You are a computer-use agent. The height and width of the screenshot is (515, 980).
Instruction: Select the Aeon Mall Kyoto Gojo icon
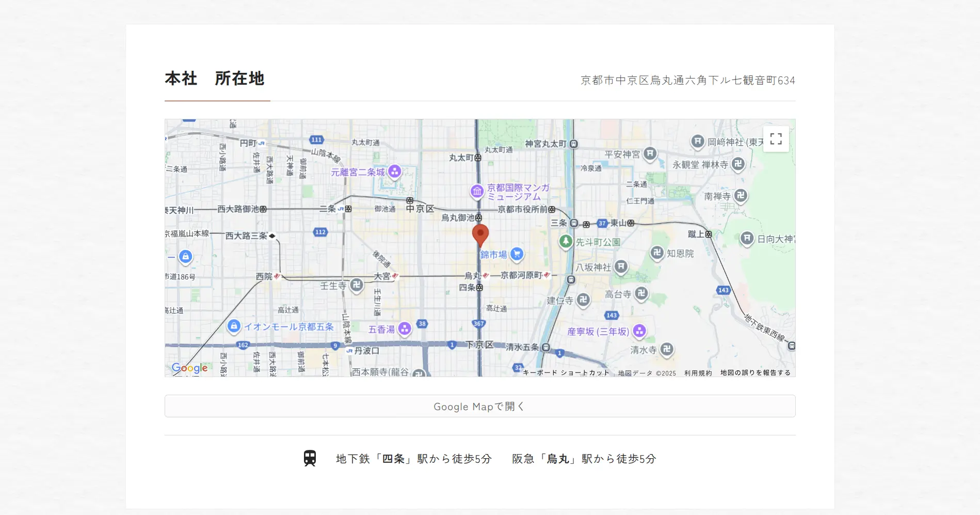tap(234, 326)
